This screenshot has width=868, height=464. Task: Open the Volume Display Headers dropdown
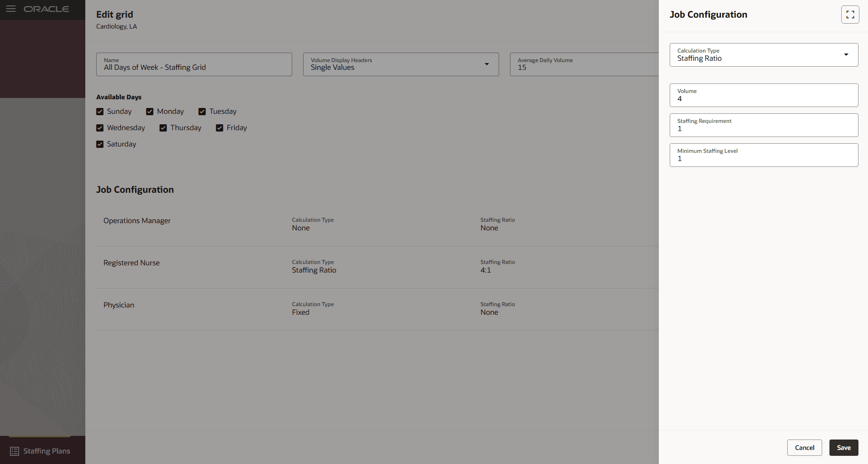[x=487, y=64]
